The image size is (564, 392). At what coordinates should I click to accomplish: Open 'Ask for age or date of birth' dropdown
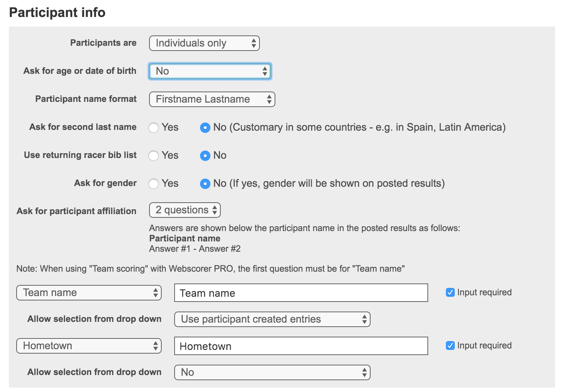pos(210,71)
